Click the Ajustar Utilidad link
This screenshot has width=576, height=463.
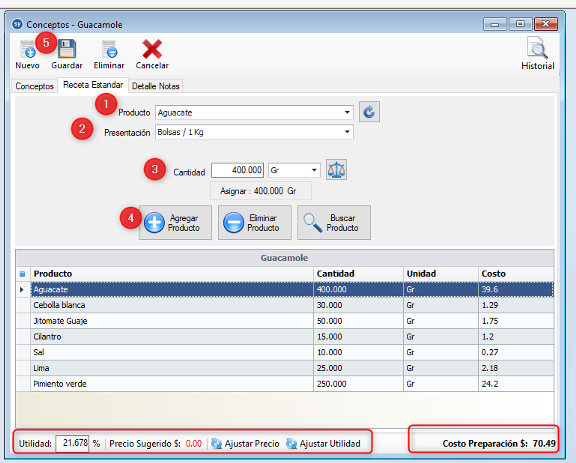[x=330, y=444]
